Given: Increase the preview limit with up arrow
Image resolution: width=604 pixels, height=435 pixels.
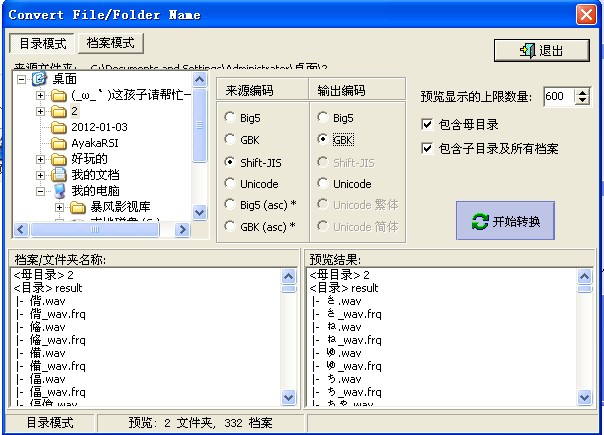Looking at the screenshot, I should (583, 92).
